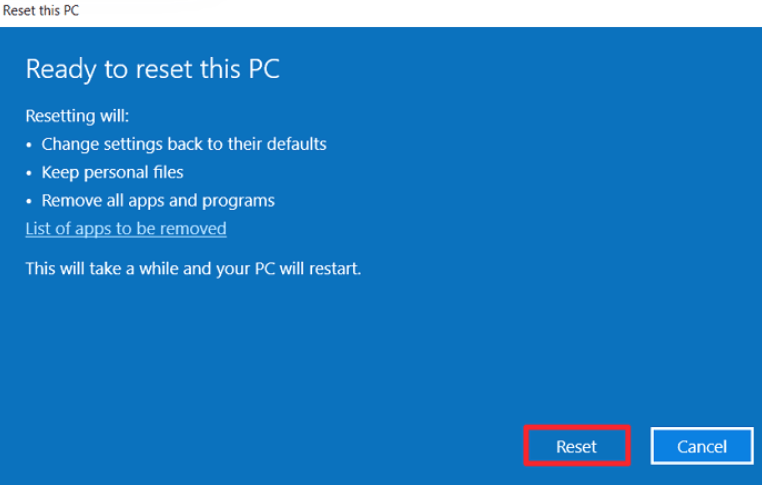Viewport: 762px width, 485px height.
Task: Click the word 'defaults' in first bullet
Action: 297,144
